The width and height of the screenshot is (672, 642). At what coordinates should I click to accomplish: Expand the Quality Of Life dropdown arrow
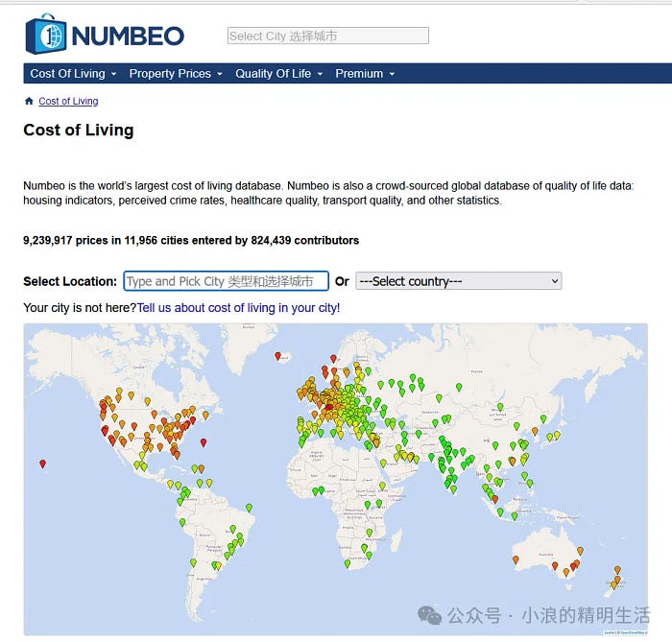(x=320, y=74)
